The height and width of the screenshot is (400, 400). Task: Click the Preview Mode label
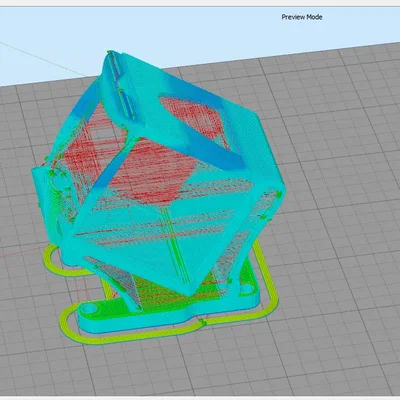[x=302, y=17]
